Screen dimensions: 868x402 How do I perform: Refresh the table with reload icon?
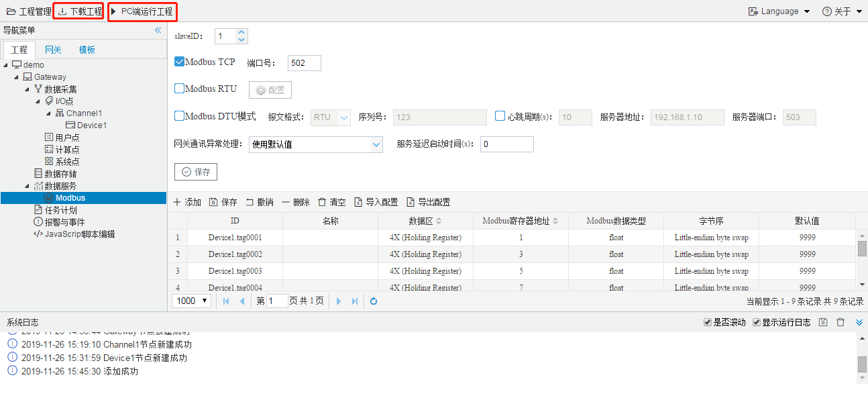click(x=374, y=301)
